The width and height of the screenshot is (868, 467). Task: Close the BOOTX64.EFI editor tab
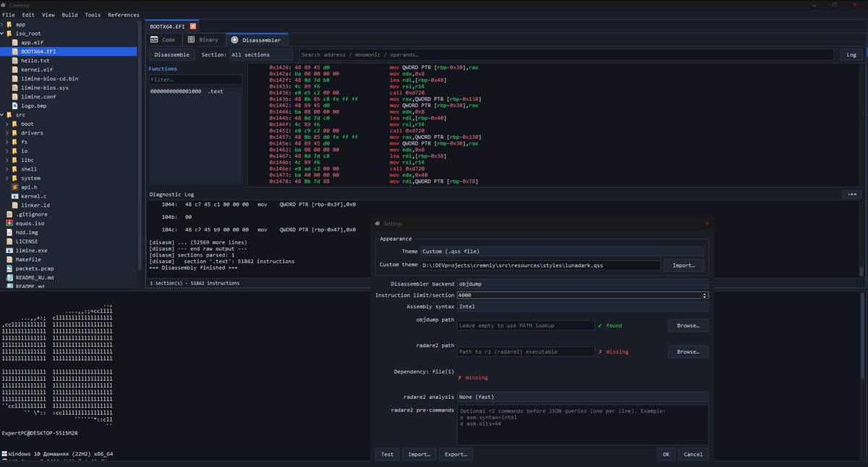tap(193, 26)
